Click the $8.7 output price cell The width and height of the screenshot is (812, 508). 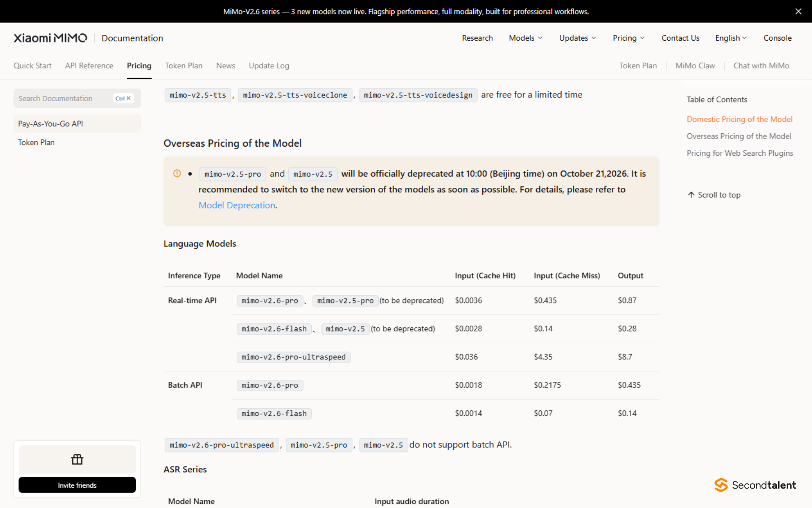pos(625,357)
